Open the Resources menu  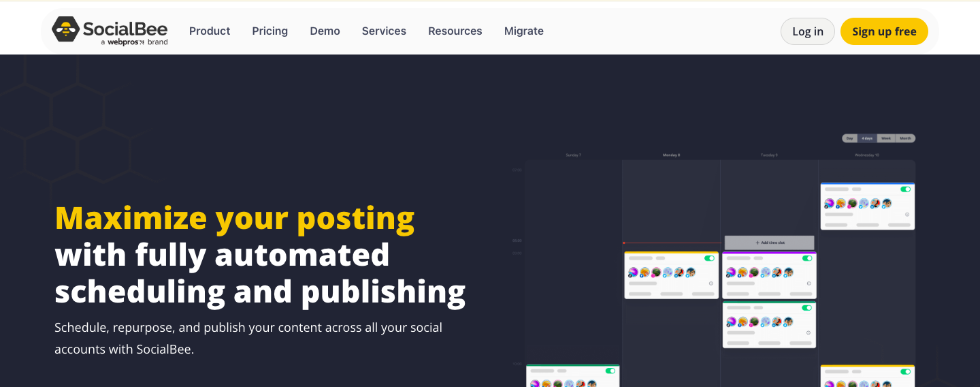455,31
